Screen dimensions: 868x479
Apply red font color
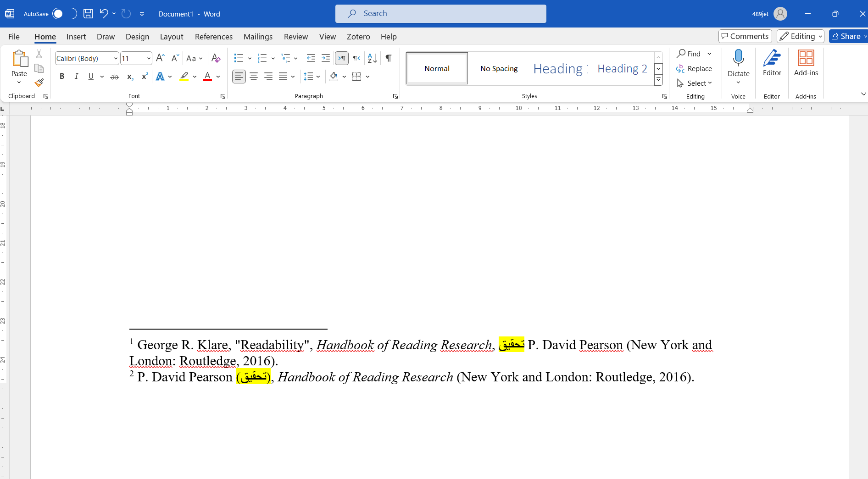click(207, 77)
